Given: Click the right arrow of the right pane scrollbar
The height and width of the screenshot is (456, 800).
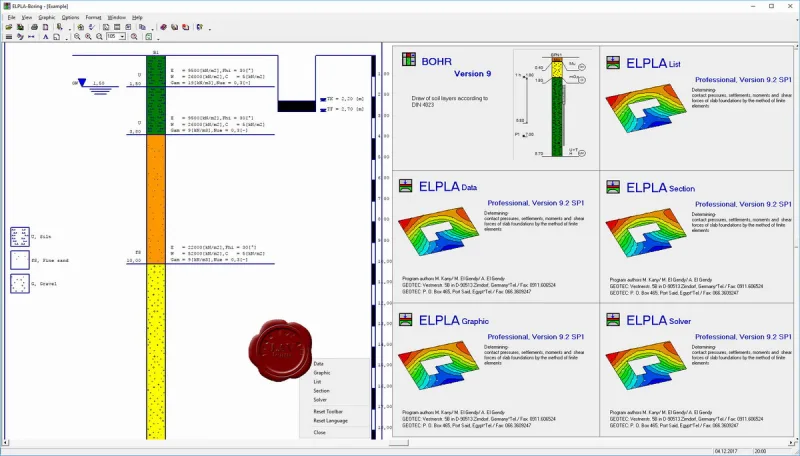Looking at the screenshot, I should (x=791, y=443).
